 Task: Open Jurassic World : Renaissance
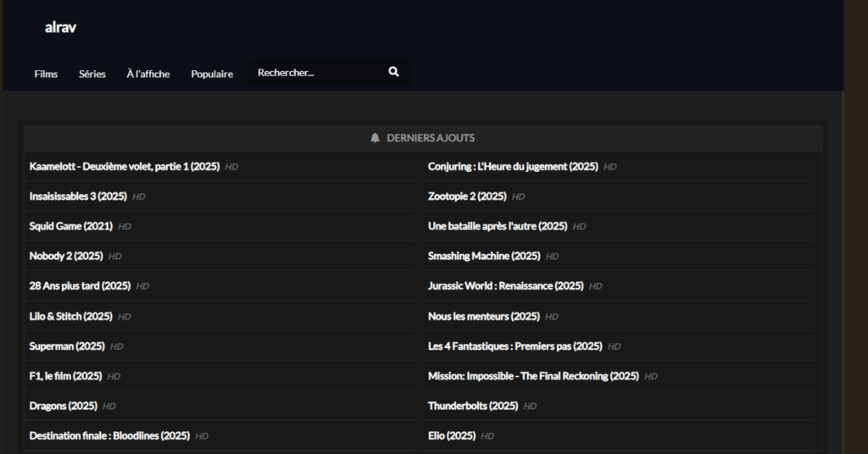coord(506,286)
